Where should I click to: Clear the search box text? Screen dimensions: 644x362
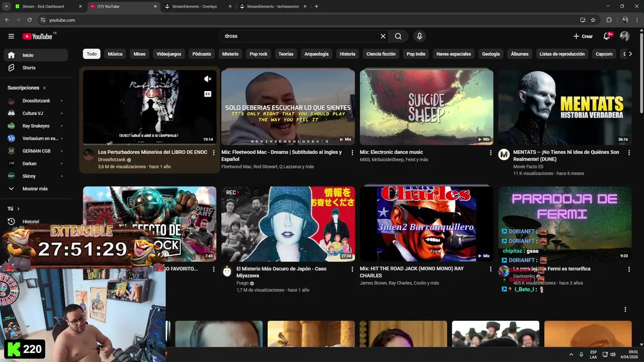pyautogui.click(x=383, y=36)
